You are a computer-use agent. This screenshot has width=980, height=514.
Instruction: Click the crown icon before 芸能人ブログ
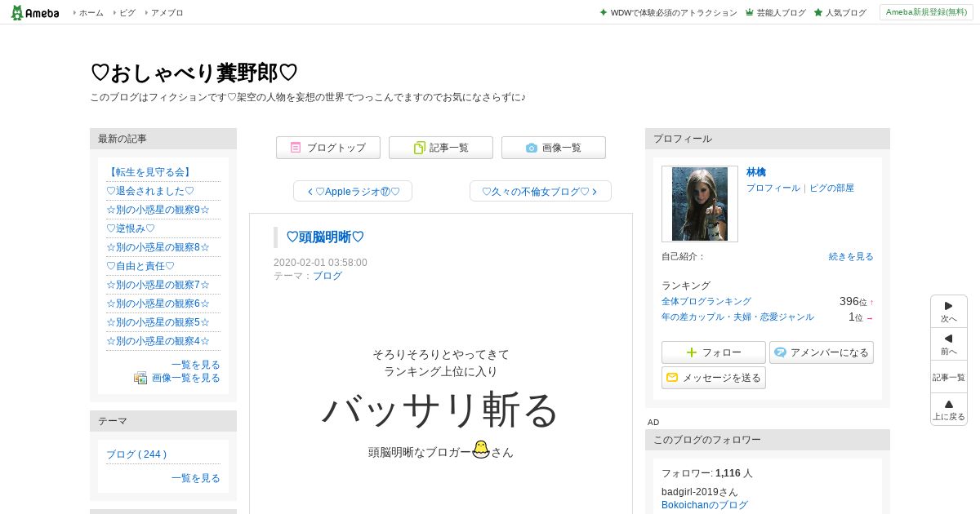coord(750,13)
